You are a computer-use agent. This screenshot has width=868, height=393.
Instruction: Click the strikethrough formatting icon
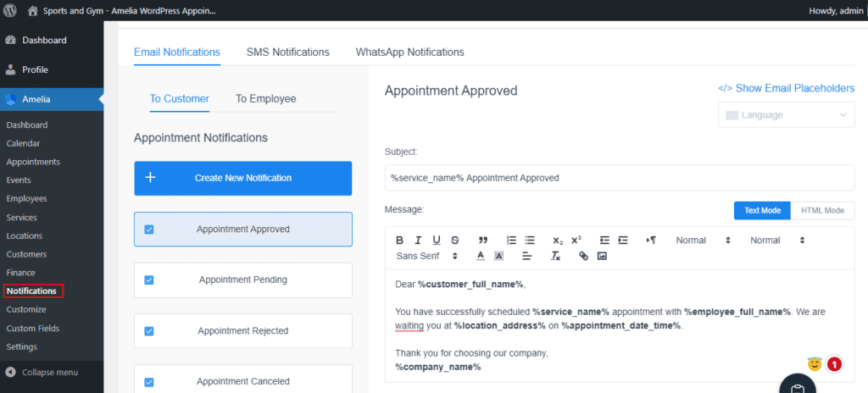[x=455, y=241]
